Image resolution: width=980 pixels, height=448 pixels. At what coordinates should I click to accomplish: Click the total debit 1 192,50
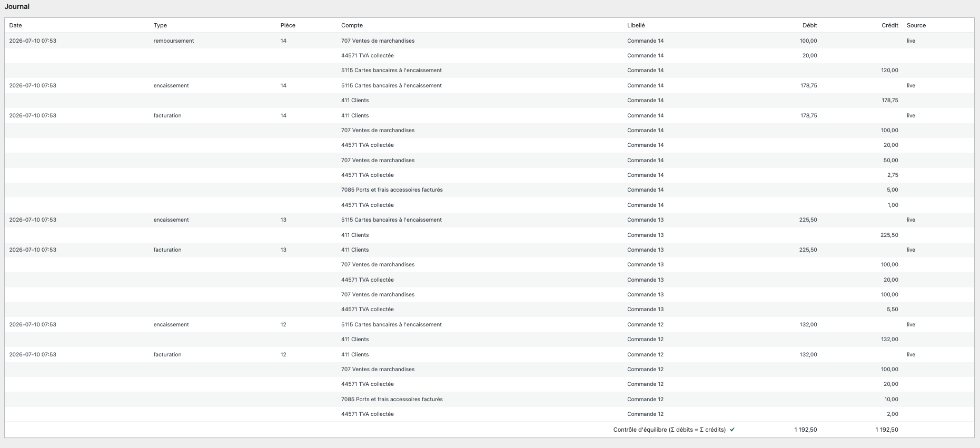[806, 430]
